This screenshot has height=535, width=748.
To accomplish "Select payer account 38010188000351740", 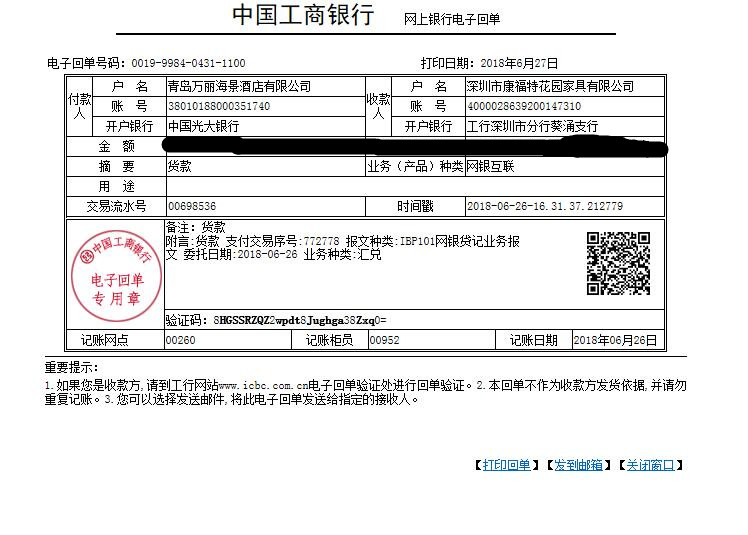I will (x=219, y=106).
